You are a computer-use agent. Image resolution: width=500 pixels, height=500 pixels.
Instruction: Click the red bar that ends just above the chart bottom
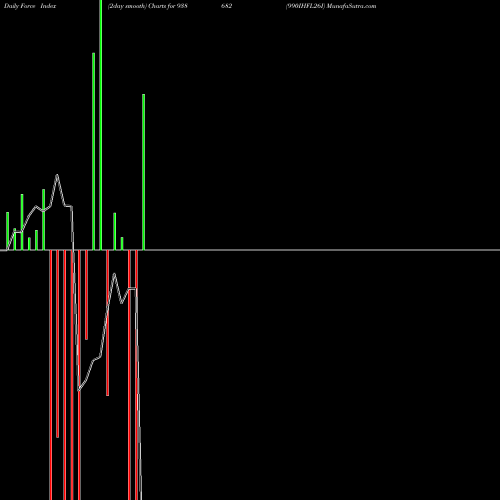pyautogui.click(x=58, y=344)
